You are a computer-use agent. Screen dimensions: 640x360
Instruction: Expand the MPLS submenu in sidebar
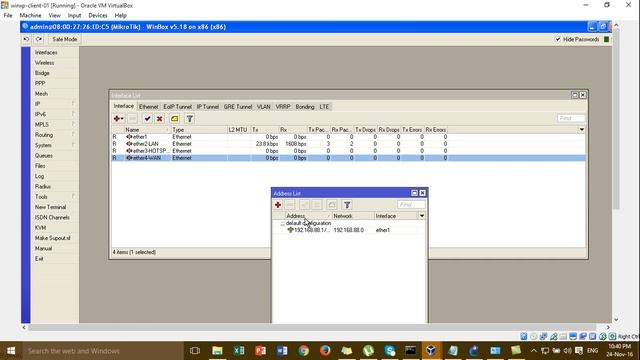point(73,124)
